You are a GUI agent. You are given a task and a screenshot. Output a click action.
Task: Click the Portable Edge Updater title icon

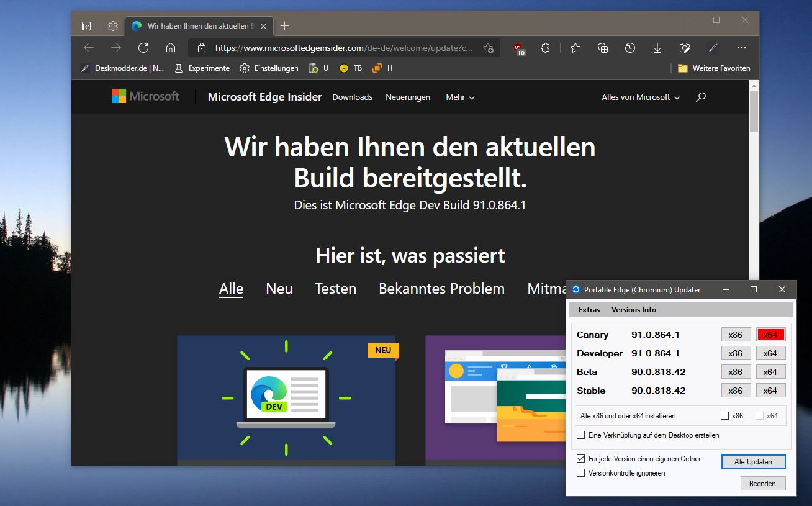(x=576, y=289)
